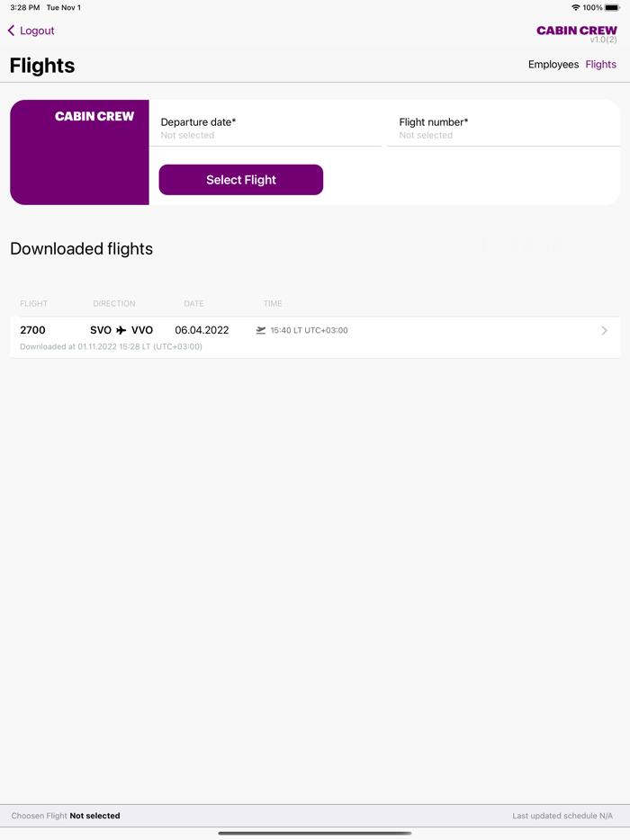Viewport: 630px width, 840px height.
Task: Open the Departure date picker
Action: (x=265, y=128)
